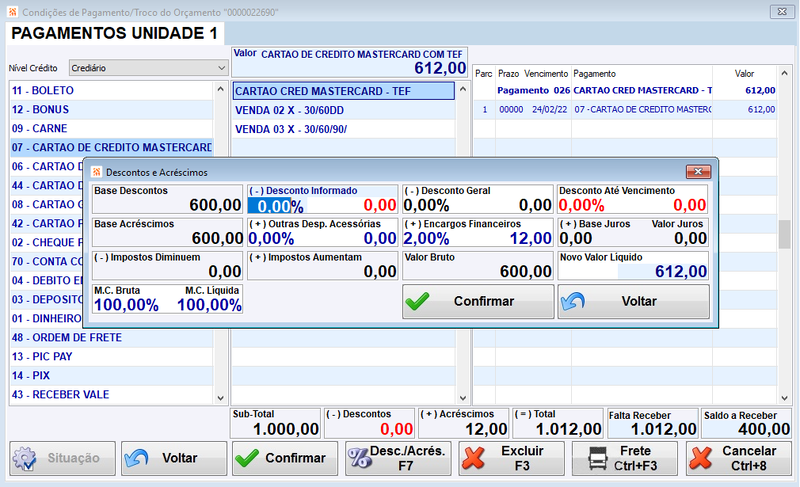Click up arrow of payments grid scrollbar
The image size is (800, 487).
point(784,73)
